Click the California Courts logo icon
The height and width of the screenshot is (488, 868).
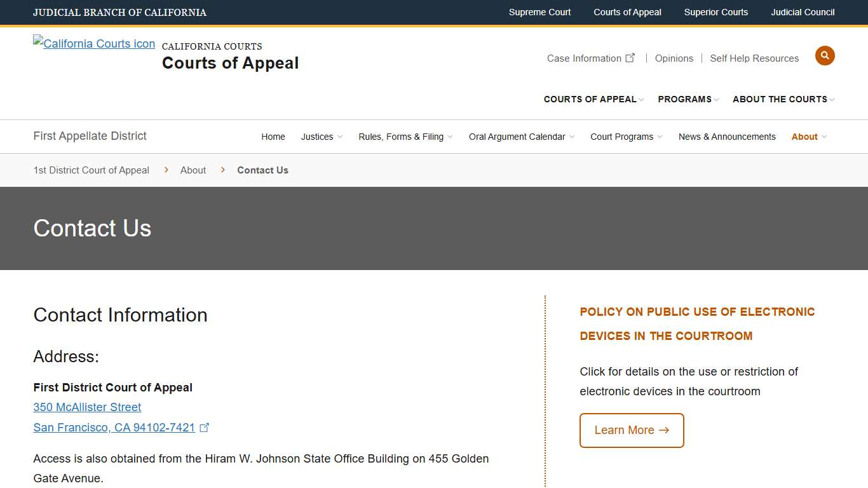[93, 43]
